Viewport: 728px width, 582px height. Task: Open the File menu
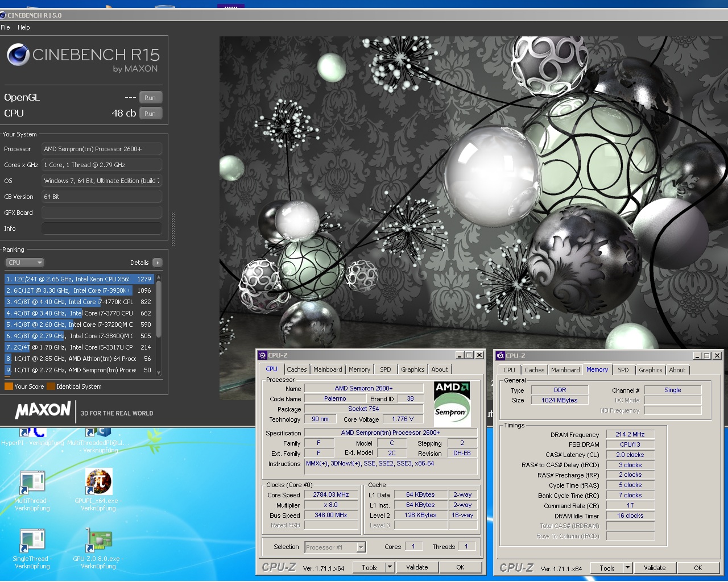click(x=5, y=27)
